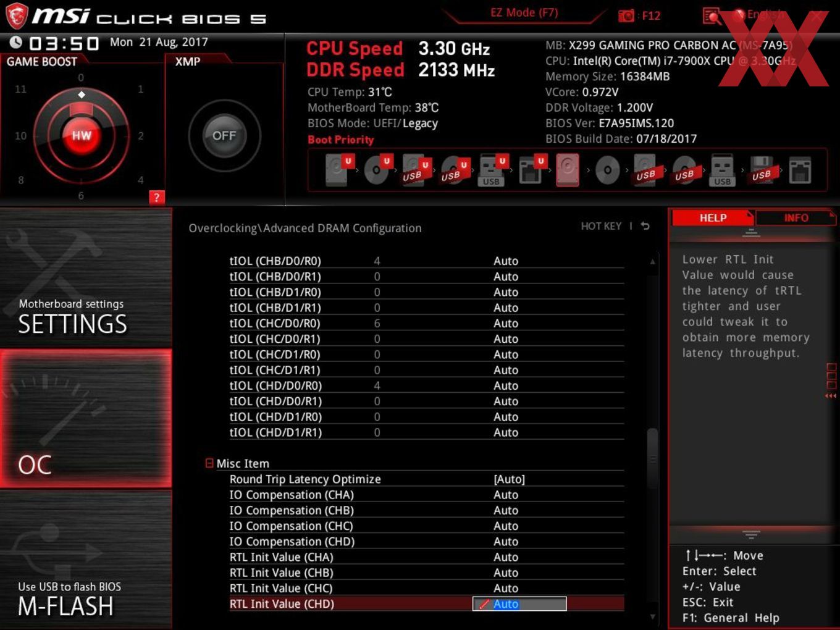The width and height of the screenshot is (840, 630).
Task: Select the legacy USB key boot icon
Action: point(722,170)
